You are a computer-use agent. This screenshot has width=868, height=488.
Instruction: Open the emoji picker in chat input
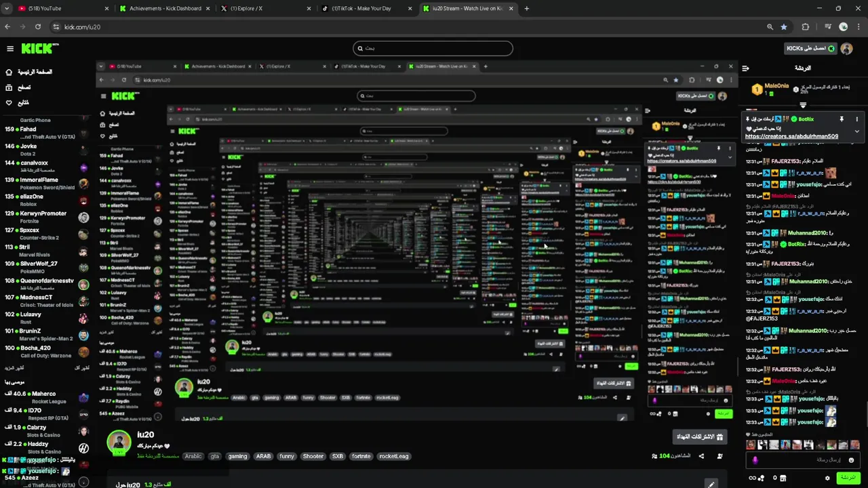[x=851, y=460]
